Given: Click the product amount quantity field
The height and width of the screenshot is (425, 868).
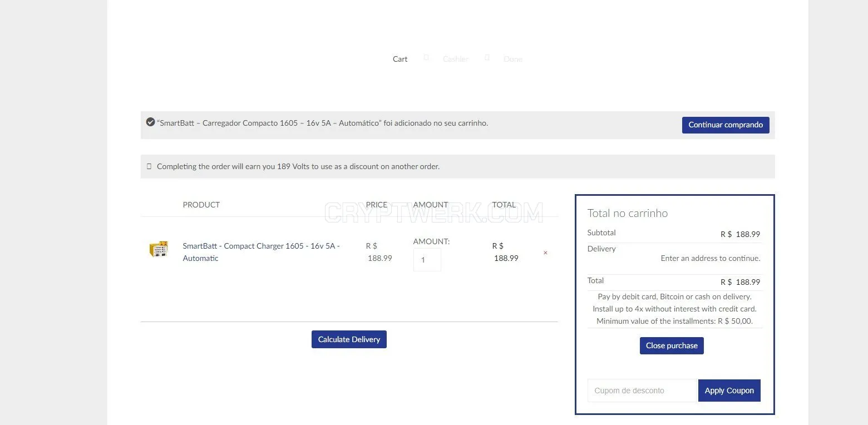Looking at the screenshot, I should (427, 260).
